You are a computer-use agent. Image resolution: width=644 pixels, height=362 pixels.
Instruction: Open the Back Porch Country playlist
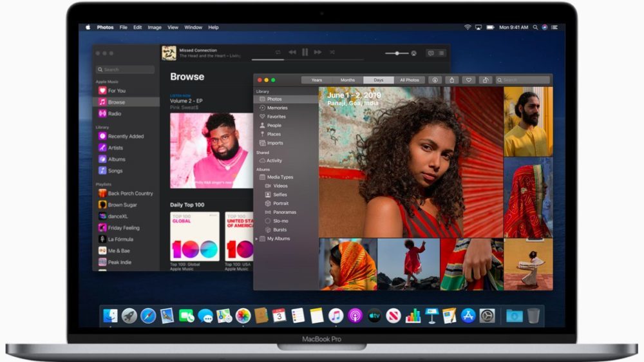click(130, 193)
